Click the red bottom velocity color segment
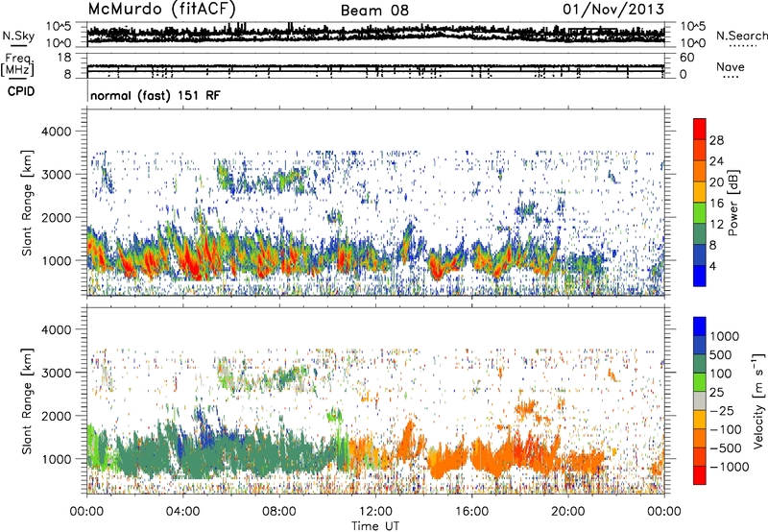The height and width of the screenshot is (532, 768). pyautogui.click(x=700, y=475)
